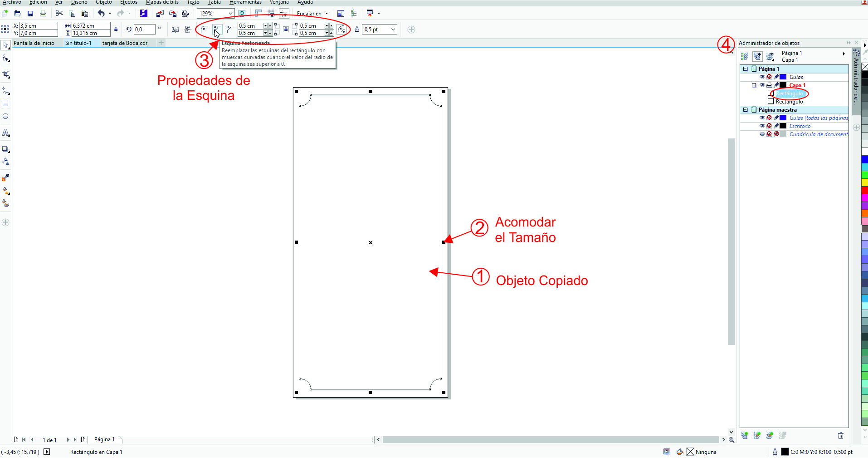Collapse the Página maestra tree node
This screenshot has height=458, width=868.
745,109
